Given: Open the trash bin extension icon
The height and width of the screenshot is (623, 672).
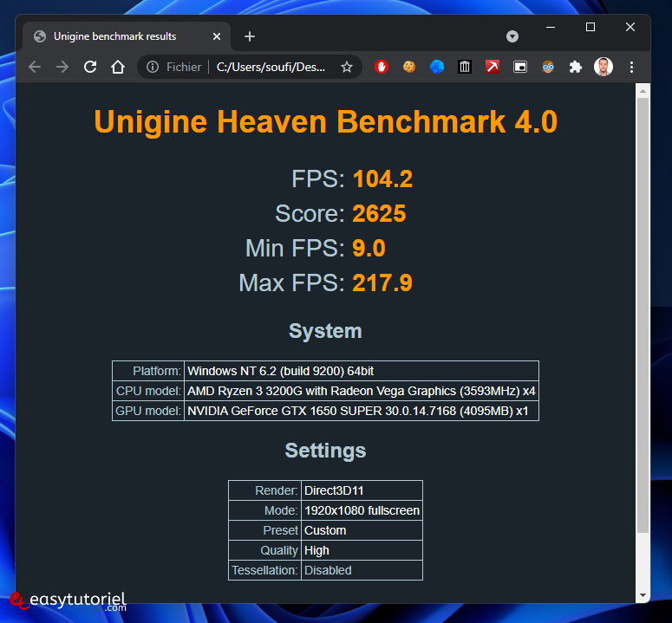Looking at the screenshot, I should [x=465, y=67].
